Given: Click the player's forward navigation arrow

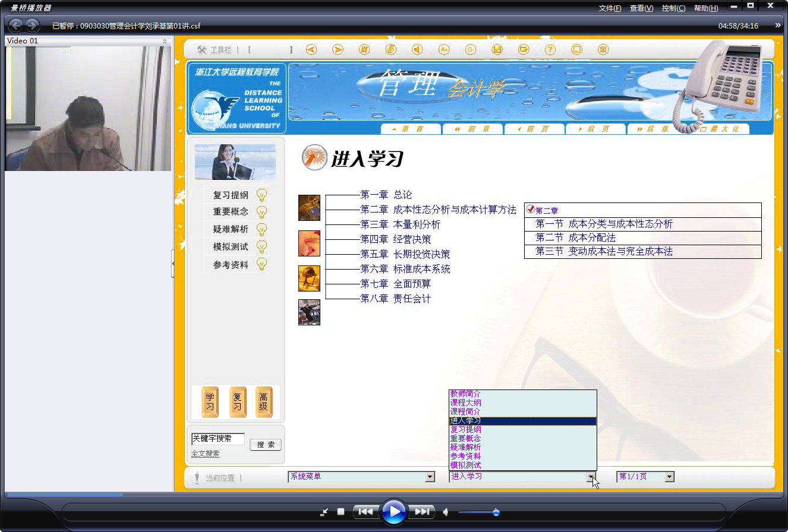Looking at the screenshot, I should 32,26.
